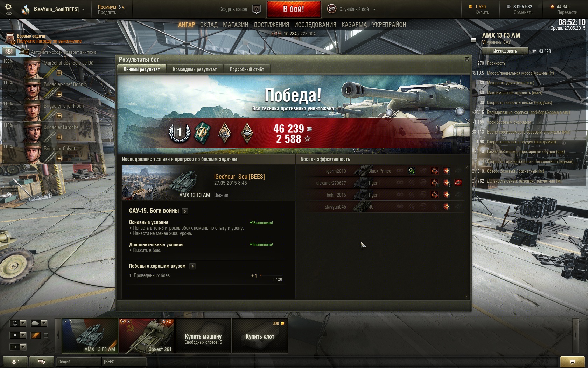The width and height of the screenshot is (588, 368).
Task: Click the crew operations button
Action: [x=9, y=52]
